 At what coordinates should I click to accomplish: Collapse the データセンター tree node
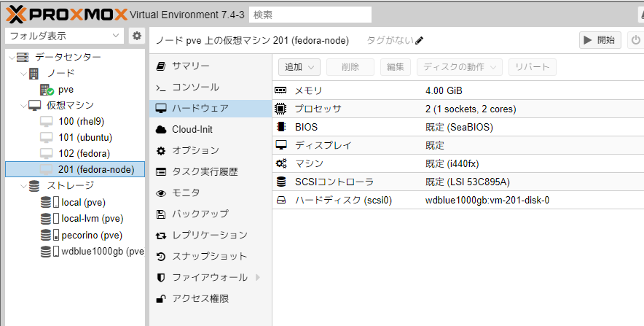[12, 57]
